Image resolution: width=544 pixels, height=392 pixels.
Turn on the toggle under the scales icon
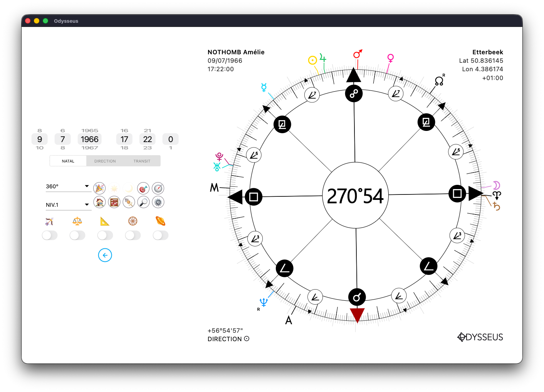[77, 235]
